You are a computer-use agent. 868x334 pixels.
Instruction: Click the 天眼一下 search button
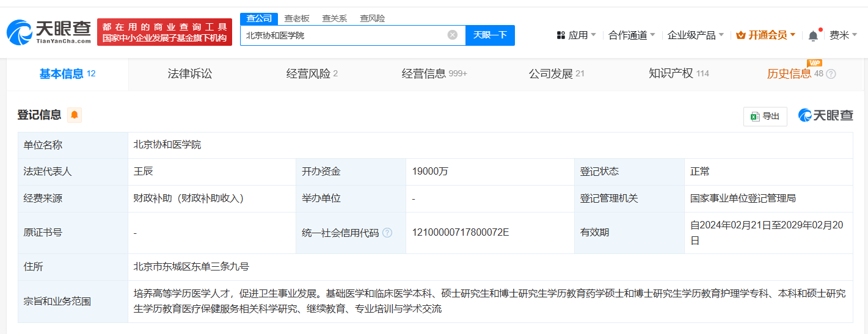[x=490, y=35]
